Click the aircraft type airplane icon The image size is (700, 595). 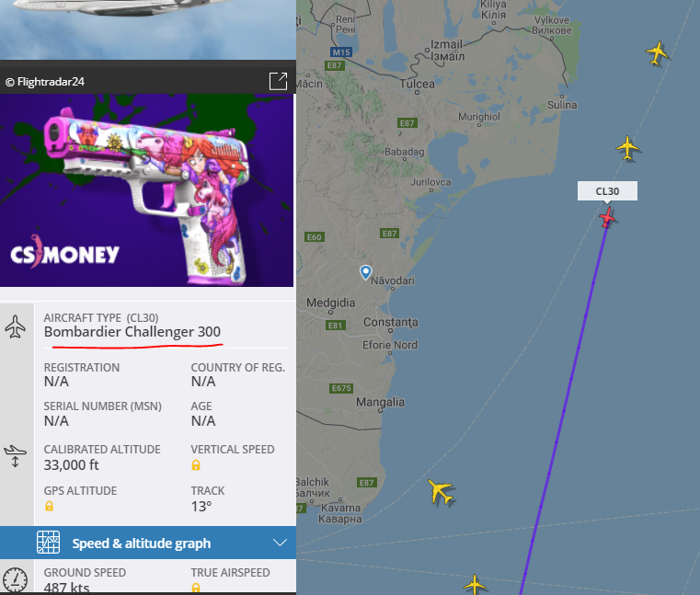(x=16, y=326)
